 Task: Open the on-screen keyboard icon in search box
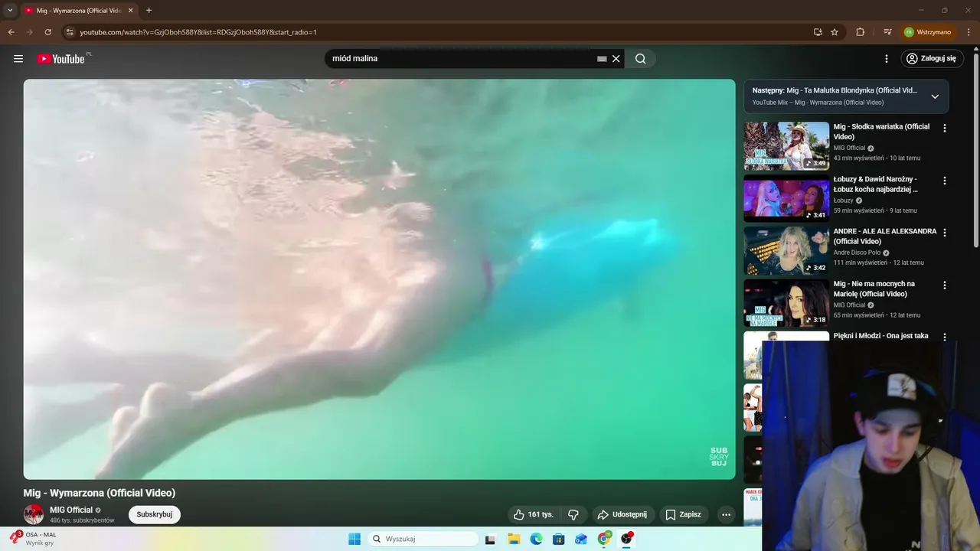[602, 59]
